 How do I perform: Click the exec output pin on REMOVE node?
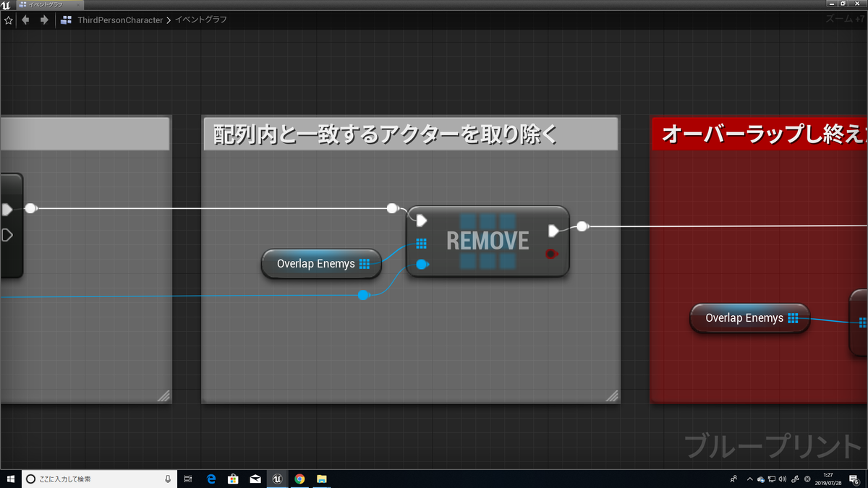click(x=554, y=230)
